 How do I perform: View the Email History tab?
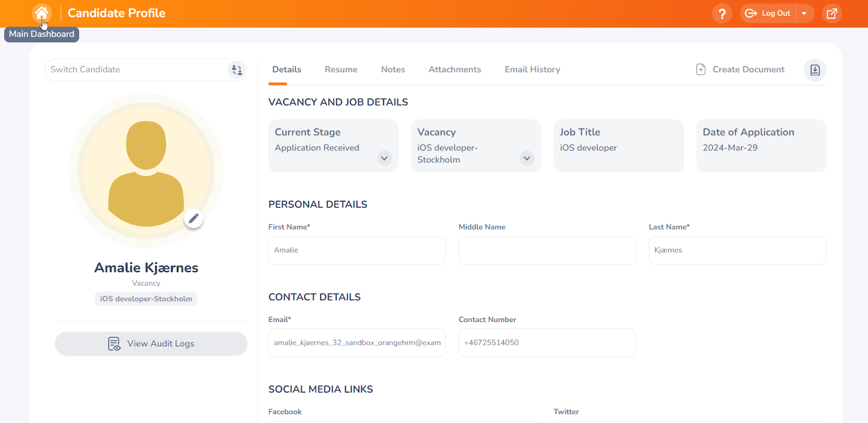532,70
